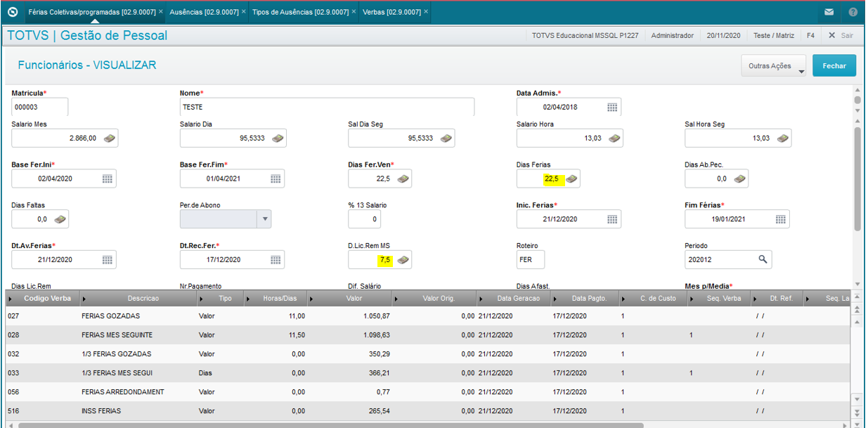Click the 265,54 value cell
Image resolution: width=868 pixels, height=428 pixels.
pyautogui.click(x=349, y=411)
